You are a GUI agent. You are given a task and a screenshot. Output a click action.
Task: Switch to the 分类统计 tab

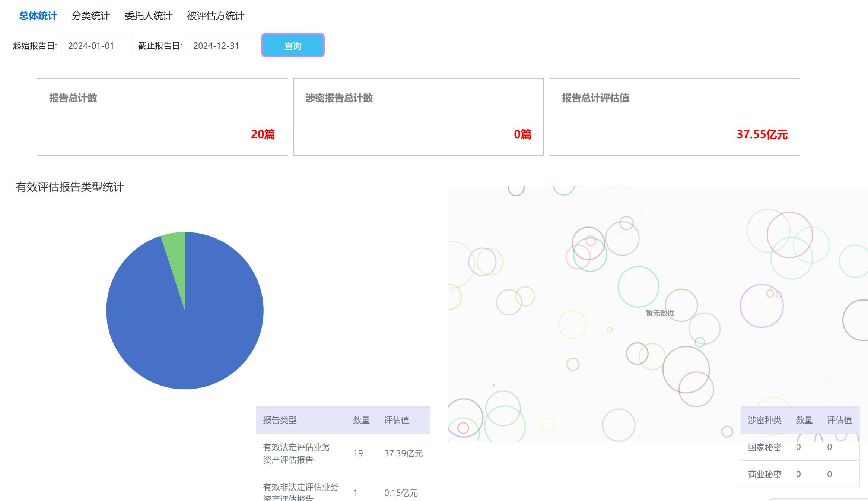[90, 16]
